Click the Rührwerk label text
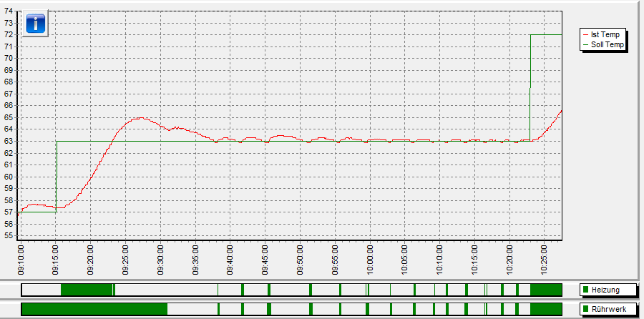The width and height of the screenshot is (644, 319). (x=608, y=309)
